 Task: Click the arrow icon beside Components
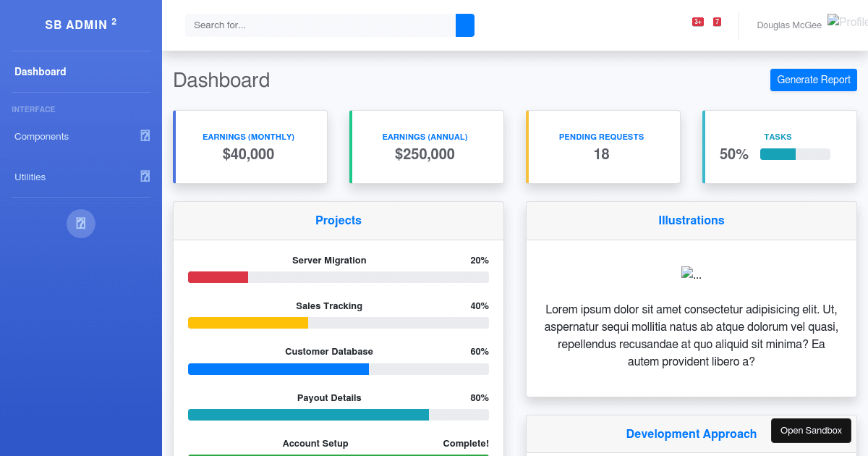click(x=145, y=136)
